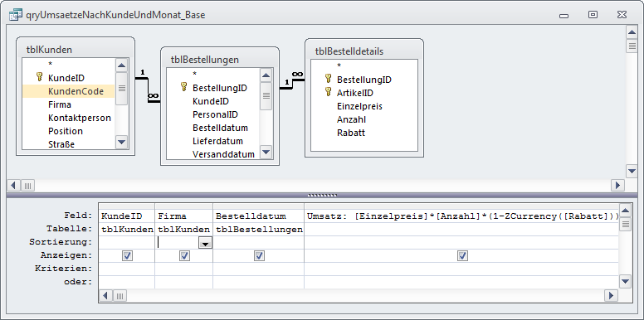The image size is (644, 320).
Task: Uncheck Anzeigen for the Umsatz column
Action: click(x=462, y=256)
